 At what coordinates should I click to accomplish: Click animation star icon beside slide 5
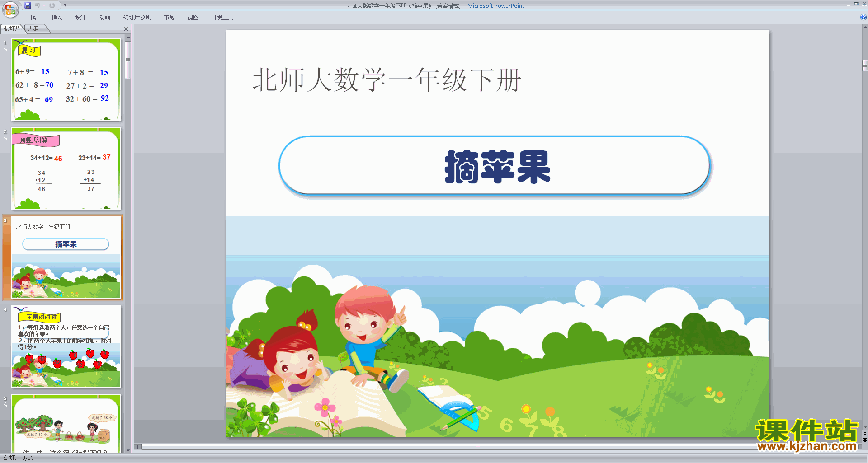[x=5, y=404]
